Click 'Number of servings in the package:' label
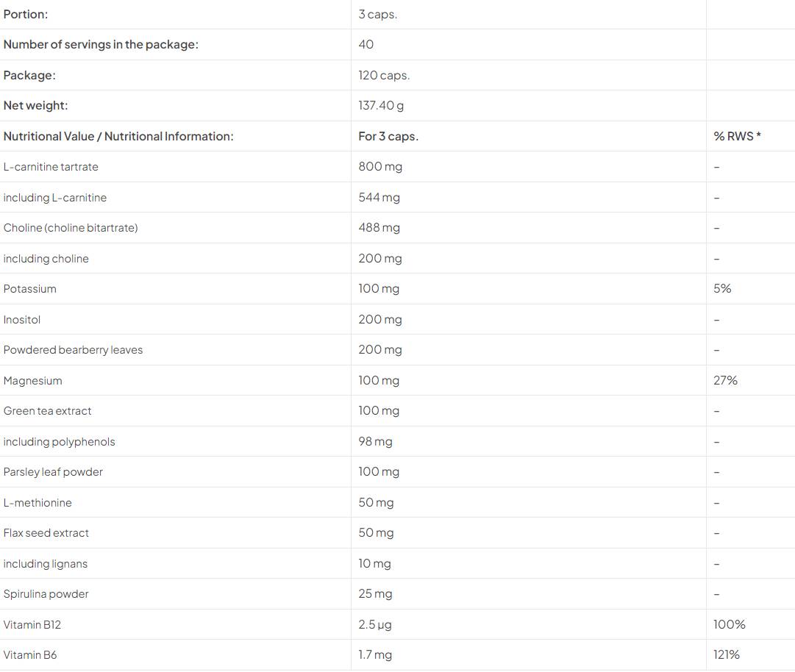 101,44
